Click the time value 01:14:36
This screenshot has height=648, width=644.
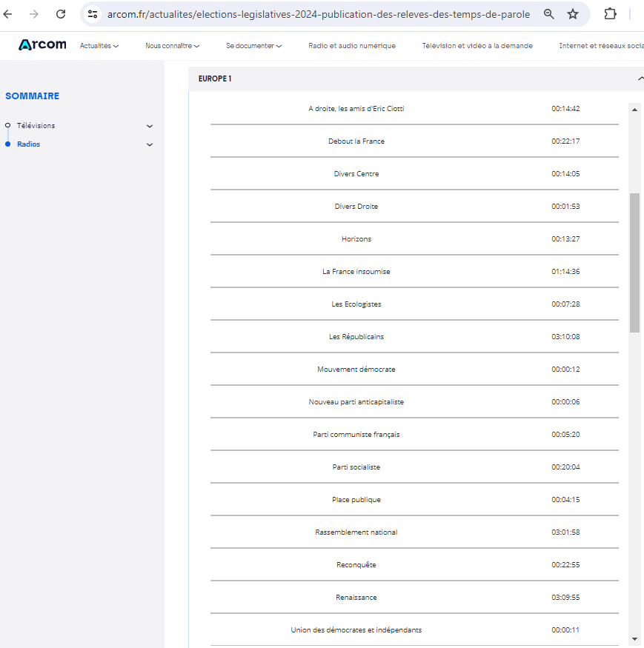565,272
